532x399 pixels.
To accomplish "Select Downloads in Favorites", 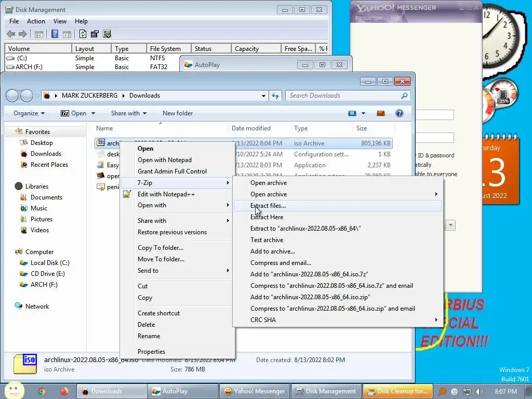I will click(46, 154).
